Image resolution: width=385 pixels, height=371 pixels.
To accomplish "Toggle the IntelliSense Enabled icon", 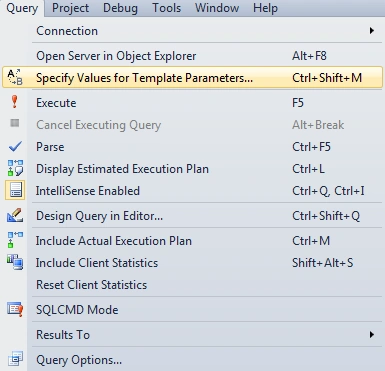I will tap(15, 190).
